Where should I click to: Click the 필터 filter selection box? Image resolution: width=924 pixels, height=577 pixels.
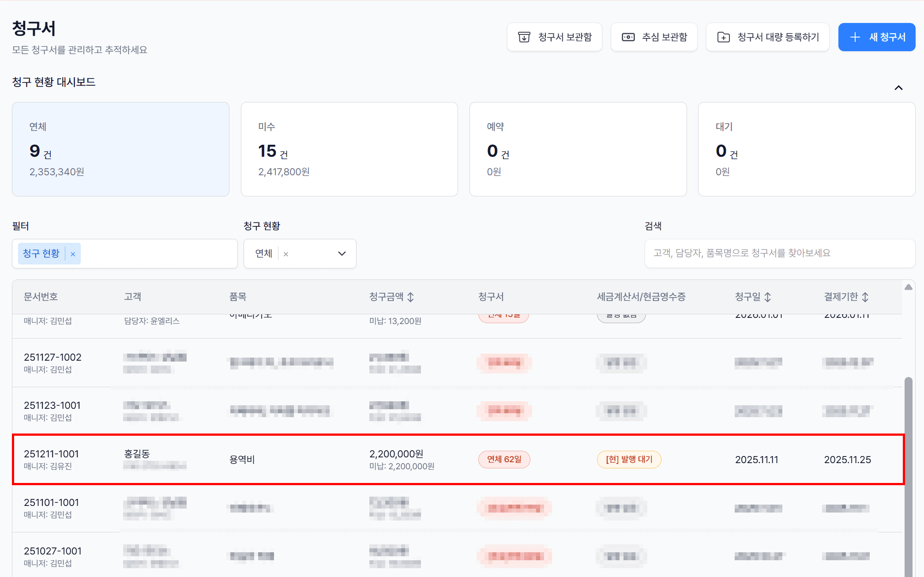coord(159,253)
